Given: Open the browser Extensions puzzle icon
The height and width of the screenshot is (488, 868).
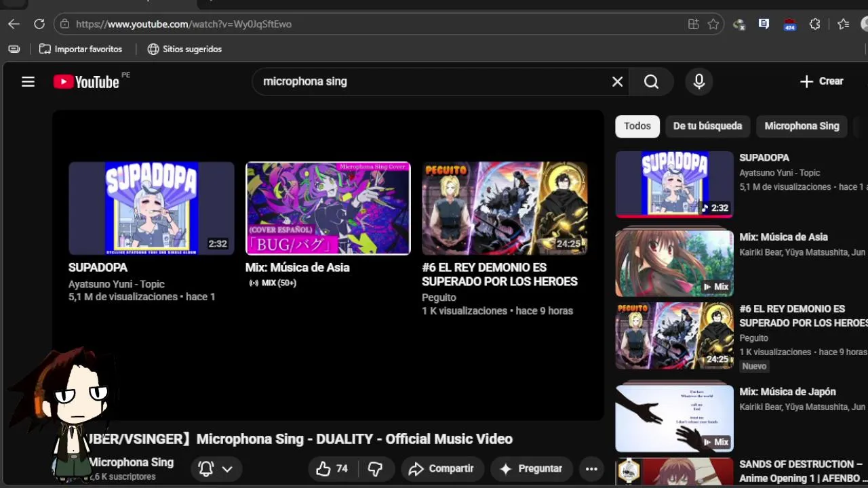Looking at the screenshot, I should coord(815,24).
